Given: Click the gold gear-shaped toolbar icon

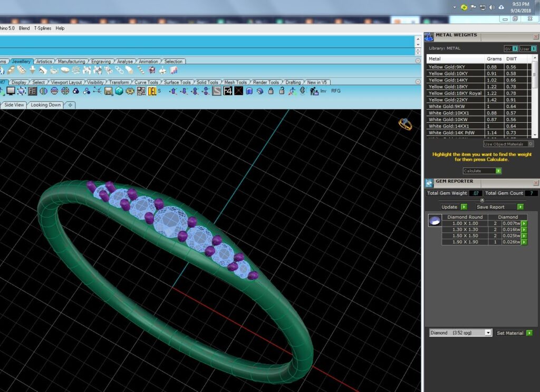Looking at the screenshot, I should (x=130, y=91).
